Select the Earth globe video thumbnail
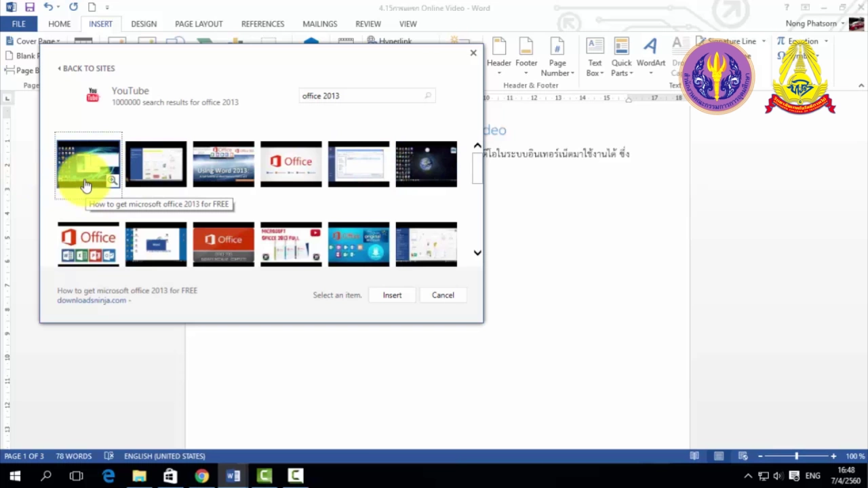The image size is (868, 488). [x=426, y=164]
